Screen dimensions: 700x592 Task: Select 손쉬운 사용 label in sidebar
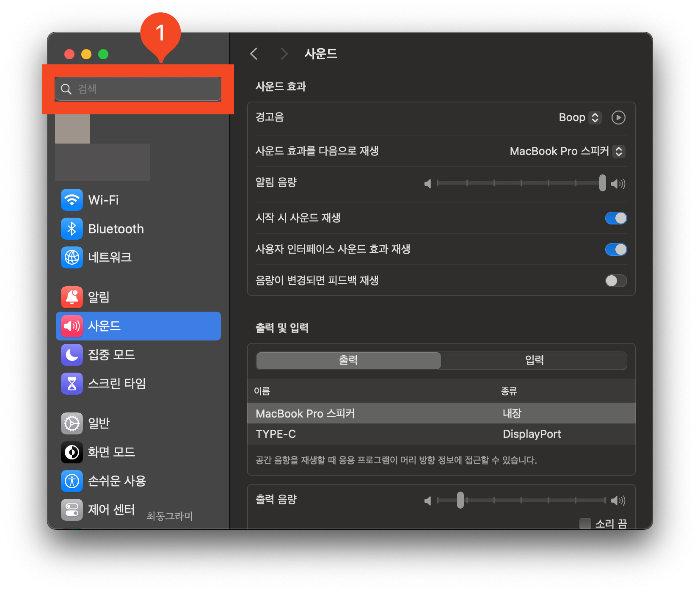point(117,481)
